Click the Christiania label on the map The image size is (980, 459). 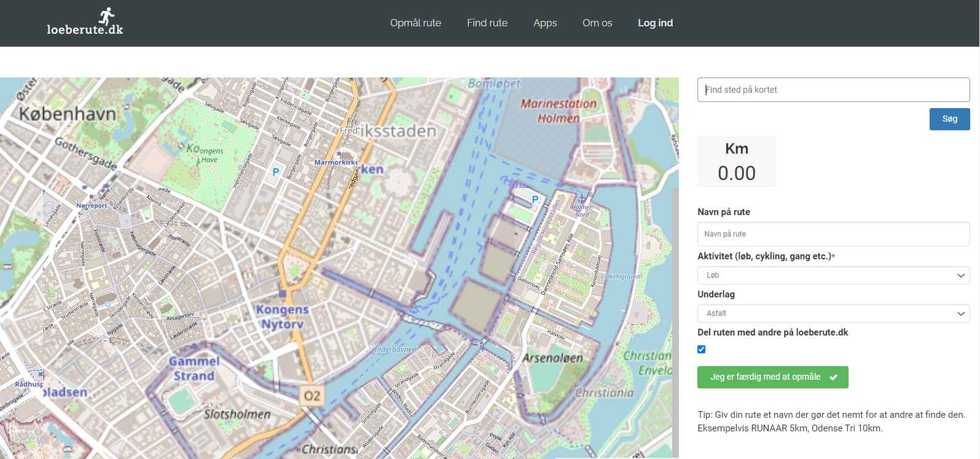coord(604,393)
